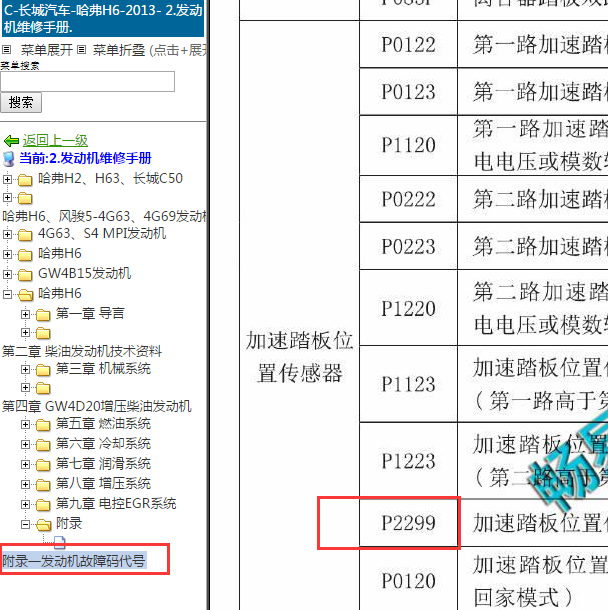
Task: Click document icon above 附录一发动机故障码代号
Action: (60, 542)
